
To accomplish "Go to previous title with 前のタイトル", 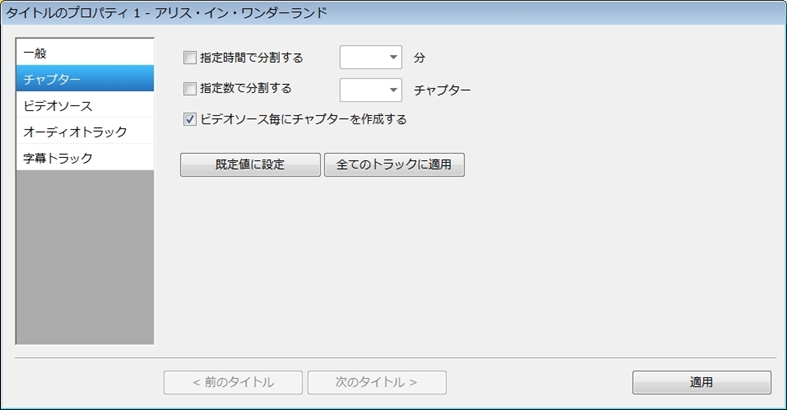I will click(233, 382).
